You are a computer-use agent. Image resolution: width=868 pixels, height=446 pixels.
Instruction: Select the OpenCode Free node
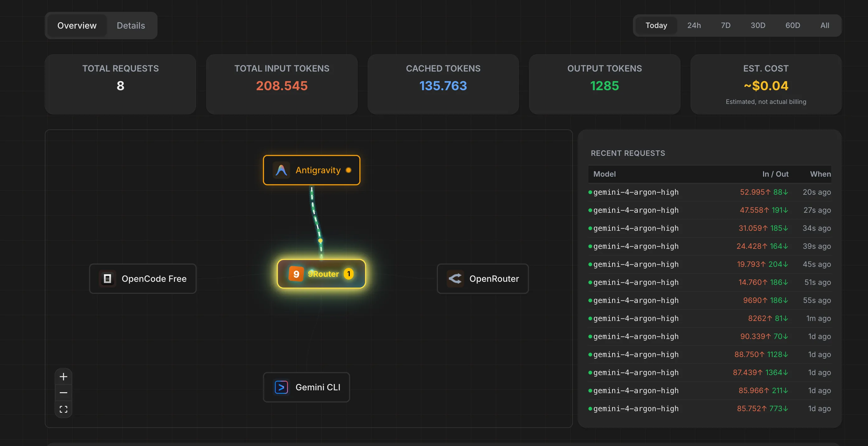(143, 279)
